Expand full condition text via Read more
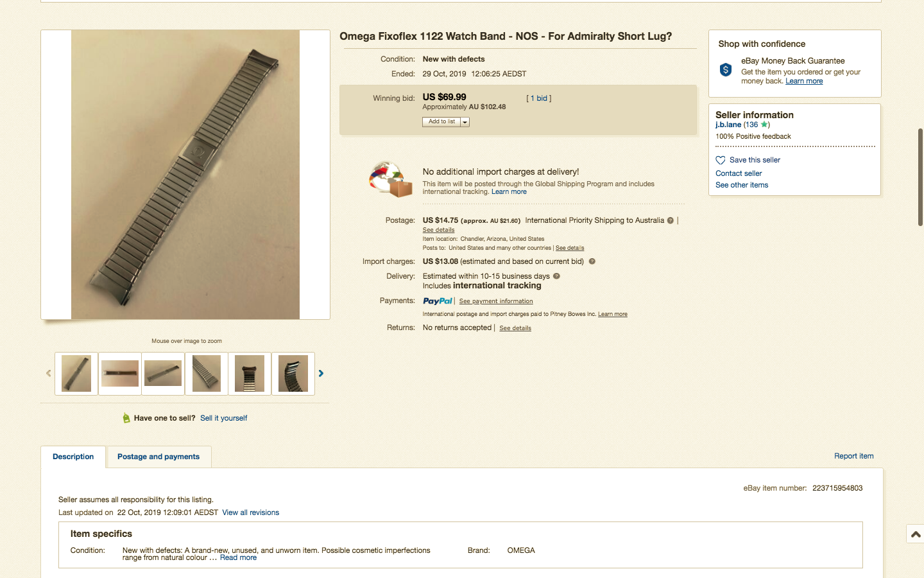This screenshot has height=578, width=924. click(x=238, y=557)
